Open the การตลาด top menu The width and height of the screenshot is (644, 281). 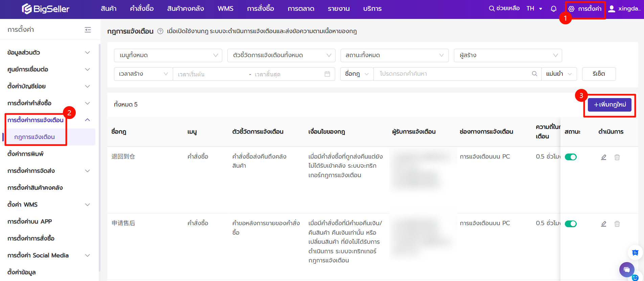coord(301,9)
